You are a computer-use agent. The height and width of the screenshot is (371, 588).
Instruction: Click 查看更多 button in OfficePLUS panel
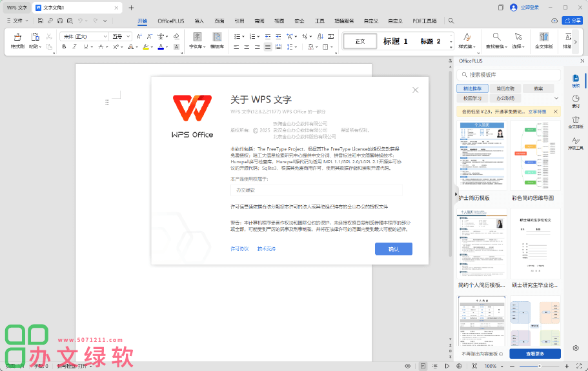click(x=534, y=354)
